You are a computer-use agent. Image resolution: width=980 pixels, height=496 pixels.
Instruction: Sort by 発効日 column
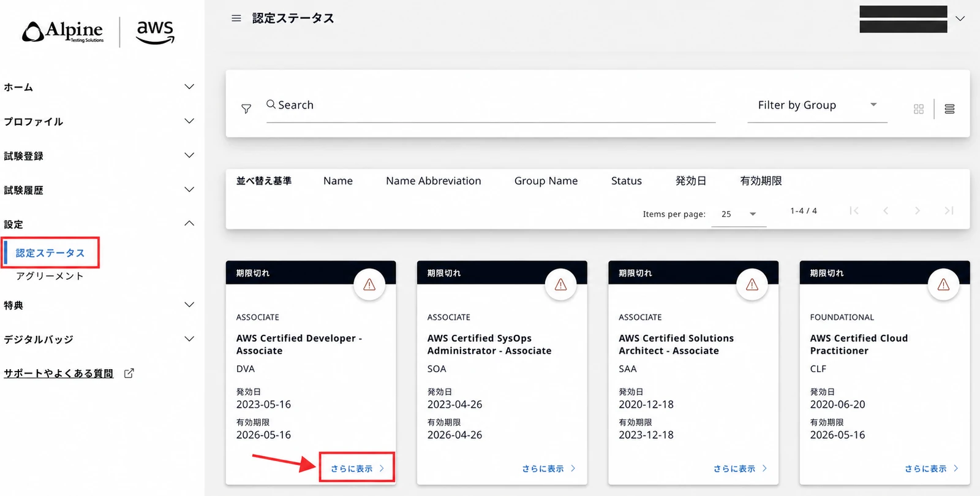(691, 181)
